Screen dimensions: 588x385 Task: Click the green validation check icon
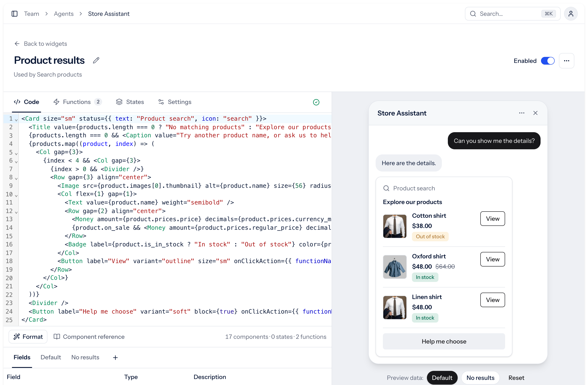(x=316, y=102)
